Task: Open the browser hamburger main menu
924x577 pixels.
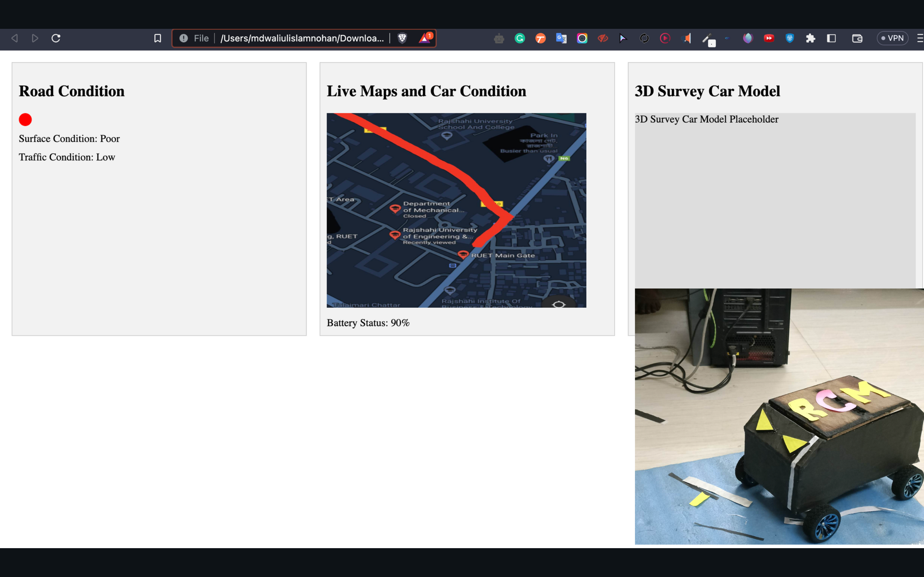Action: [920, 38]
